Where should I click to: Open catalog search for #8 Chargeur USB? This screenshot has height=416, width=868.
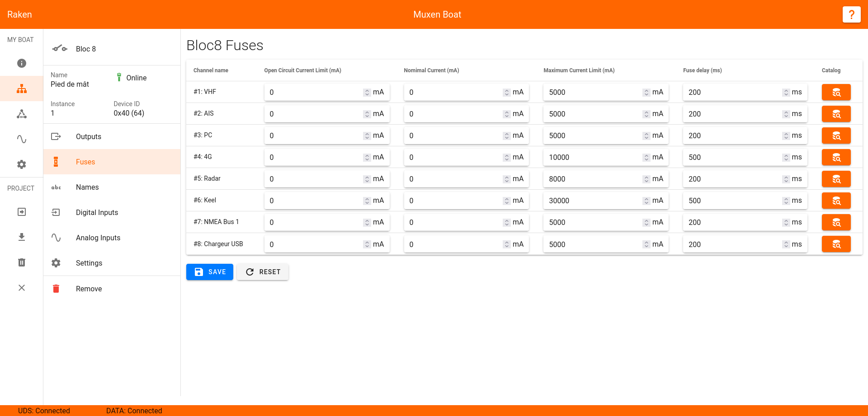[836, 244]
